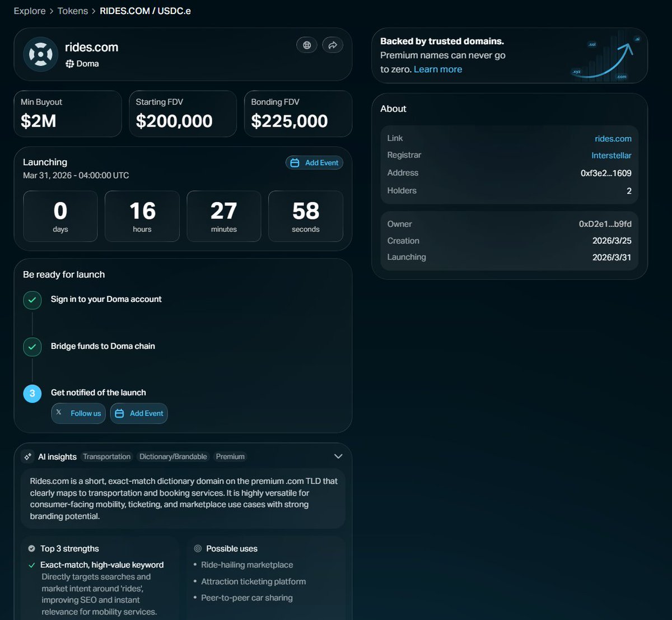The height and width of the screenshot is (620, 672).
Task: Click the green check on Bridge funds to Doma chain
Action: coord(32,347)
